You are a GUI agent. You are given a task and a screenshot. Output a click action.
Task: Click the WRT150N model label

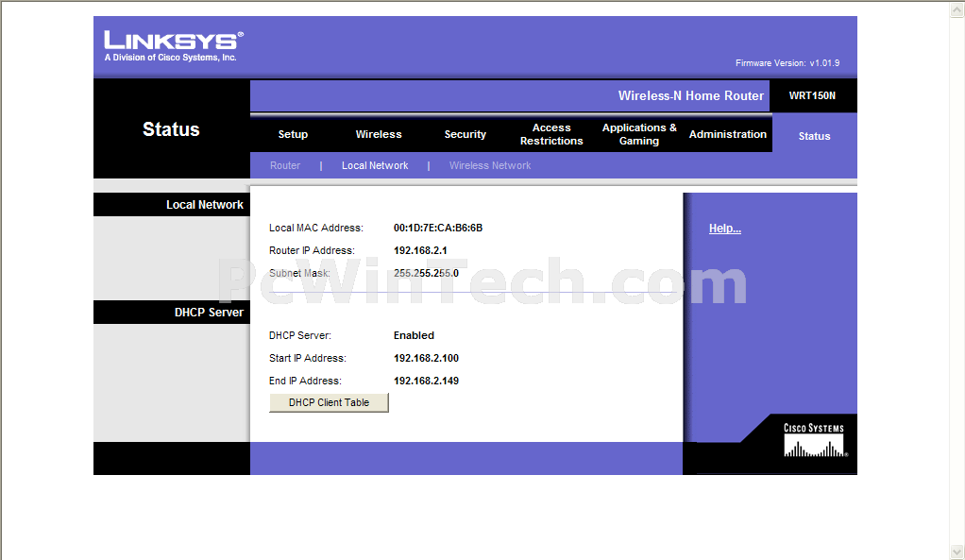tap(812, 95)
